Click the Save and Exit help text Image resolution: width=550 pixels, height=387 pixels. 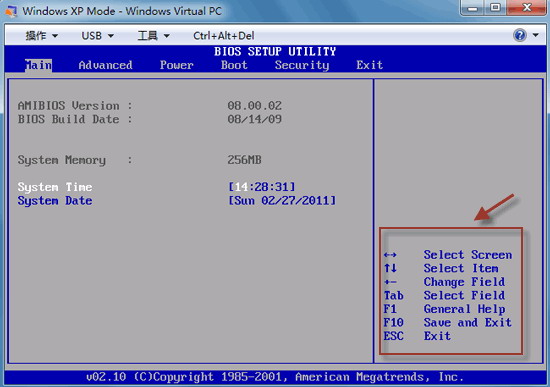point(468,322)
